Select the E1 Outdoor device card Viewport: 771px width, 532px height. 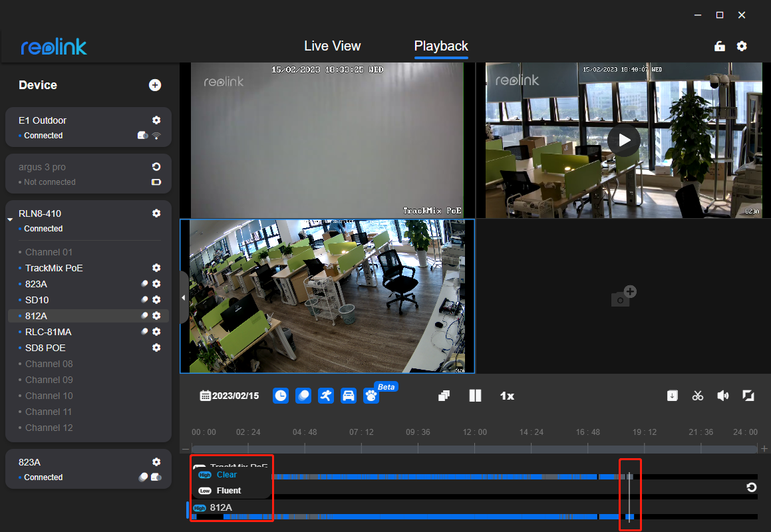point(88,127)
